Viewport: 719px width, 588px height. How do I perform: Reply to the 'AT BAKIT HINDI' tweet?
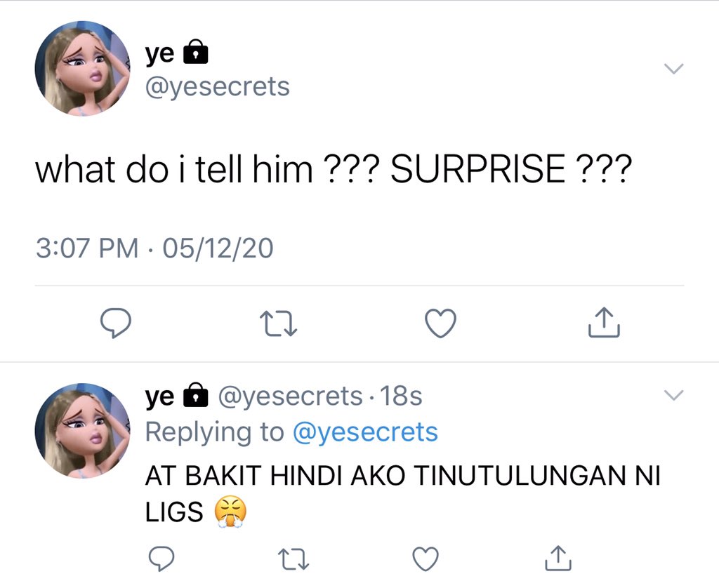point(162,559)
